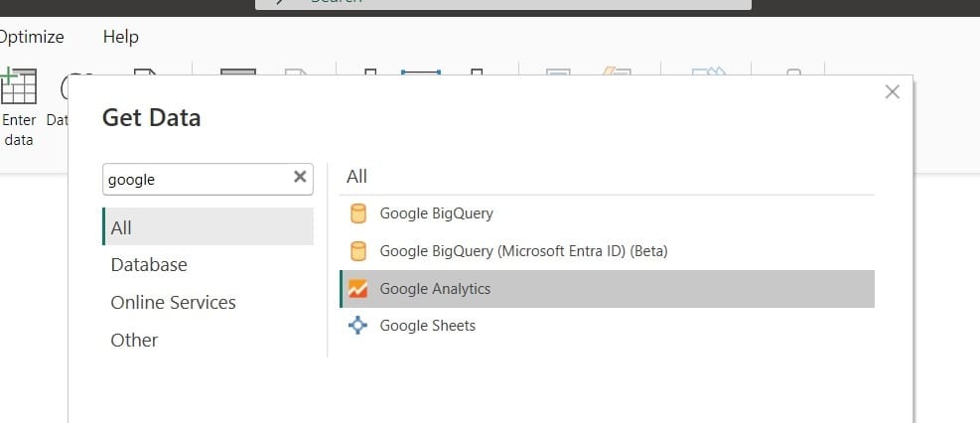Click the Google Sheets connector icon

[x=358, y=326]
